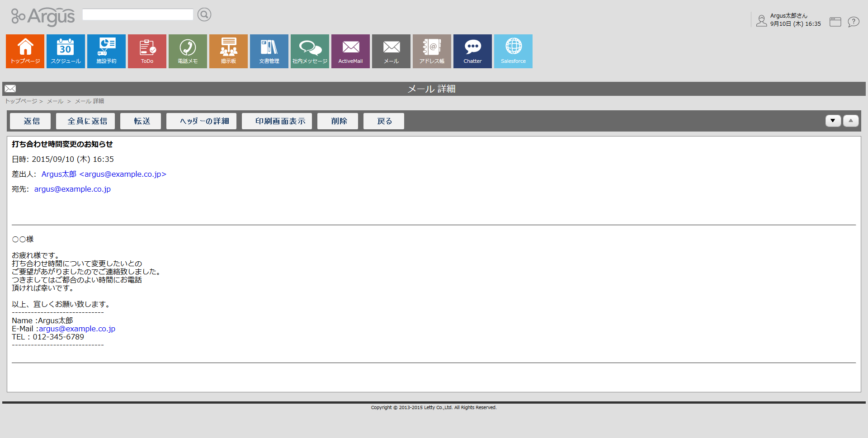
Task: Focus the search input field
Action: (137, 15)
